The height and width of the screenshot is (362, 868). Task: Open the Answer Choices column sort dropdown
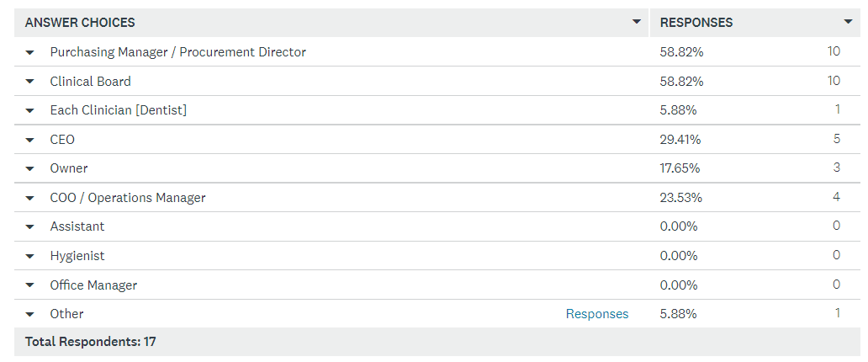(x=637, y=22)
